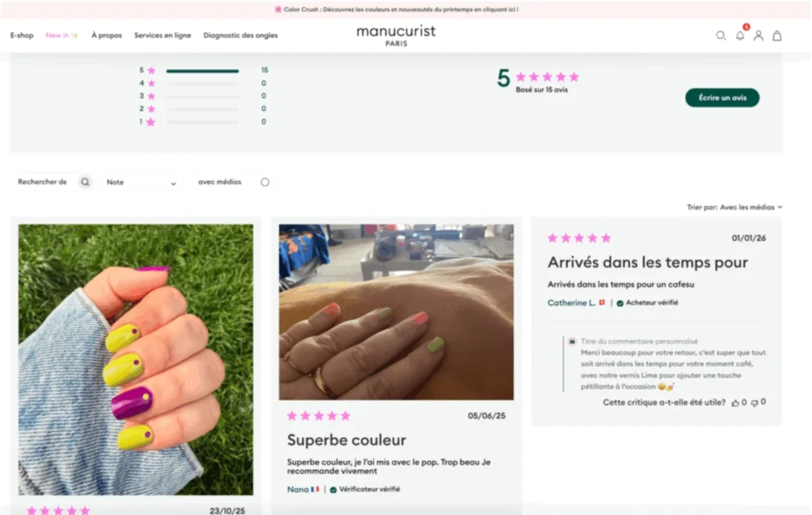Click the Rechercher de search field
The width and height of the screenshot is (812, 515).
[43, 182]
